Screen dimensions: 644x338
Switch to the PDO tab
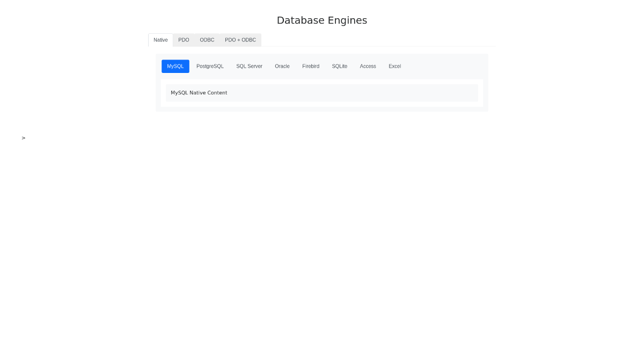pyautogui.click(x=184, y=40)
